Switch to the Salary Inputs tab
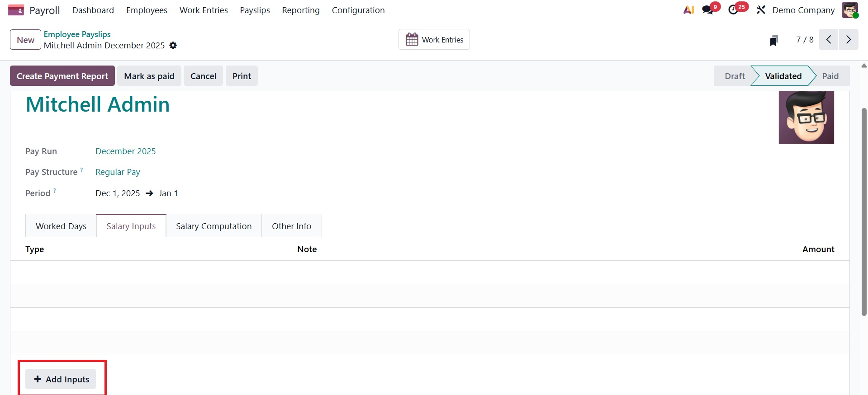868x395 pixels. click(x=131, y=226)
